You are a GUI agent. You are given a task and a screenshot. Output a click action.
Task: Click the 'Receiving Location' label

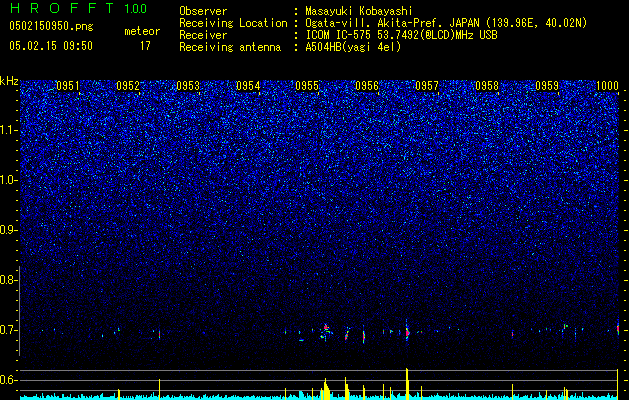(233, 23)
